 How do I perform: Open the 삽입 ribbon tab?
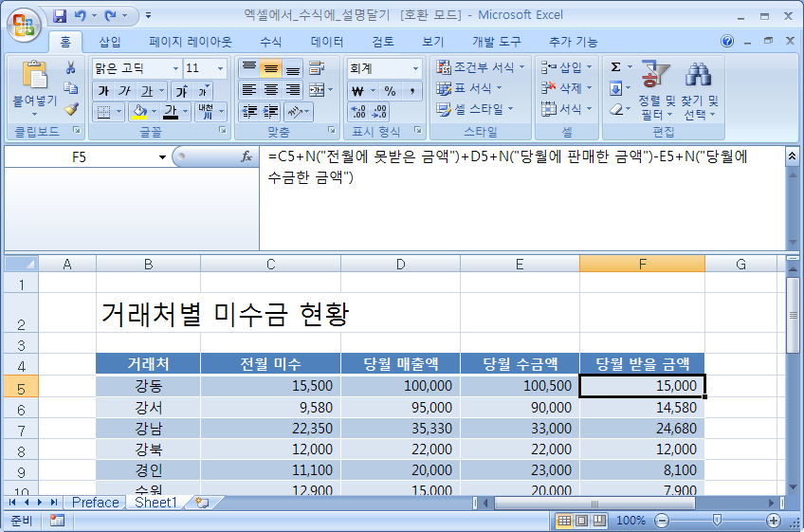tap(110, 42)
